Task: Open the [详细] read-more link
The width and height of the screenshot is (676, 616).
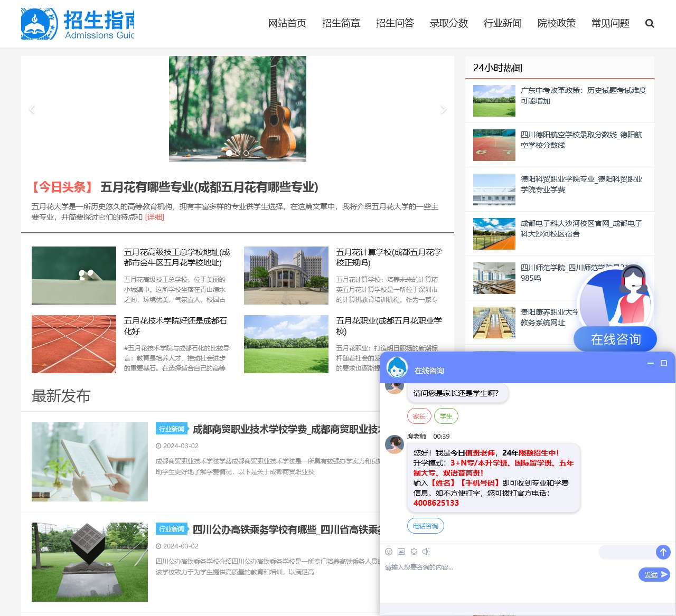Action: pos(155,216)
